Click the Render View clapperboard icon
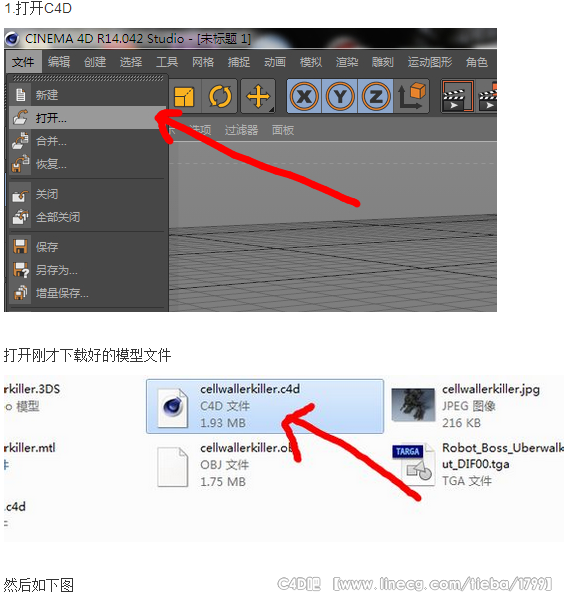Screen dimensions: 578x601 point(457,96)
